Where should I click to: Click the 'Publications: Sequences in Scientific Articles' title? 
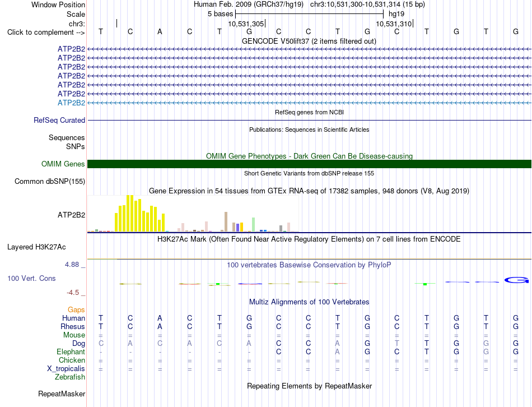coord(309,129)
